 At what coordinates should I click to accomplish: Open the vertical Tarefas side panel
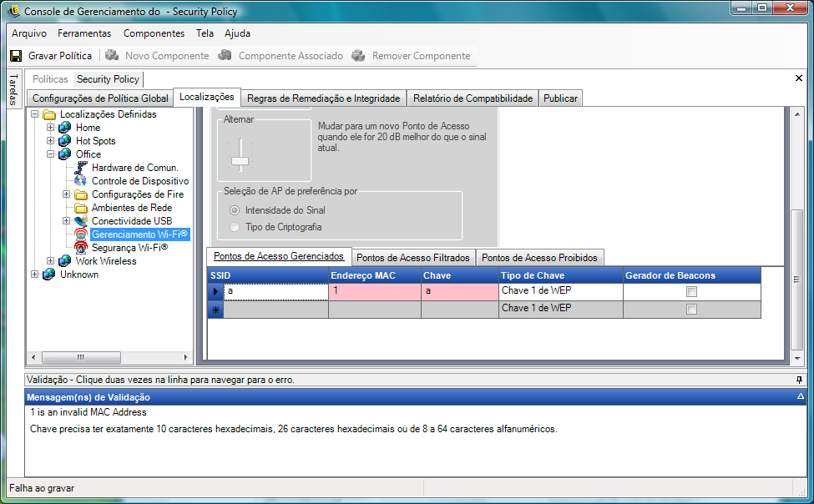tap(14, 88)
